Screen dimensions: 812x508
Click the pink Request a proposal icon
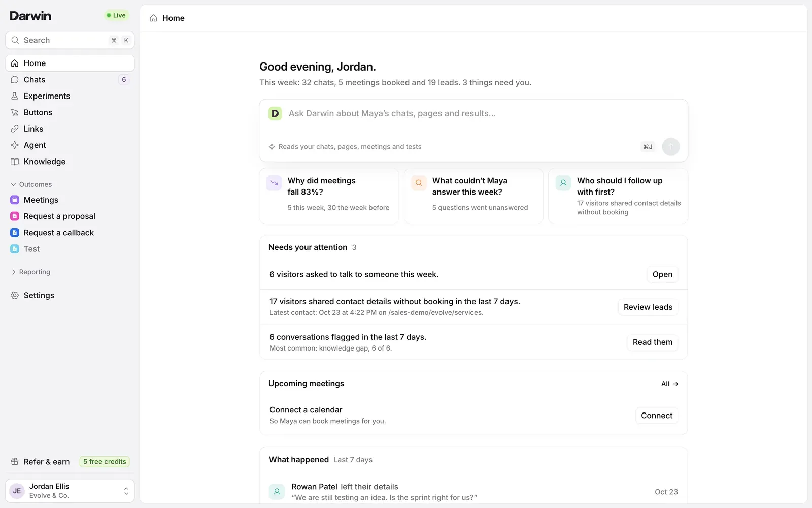tap(15, 216)
